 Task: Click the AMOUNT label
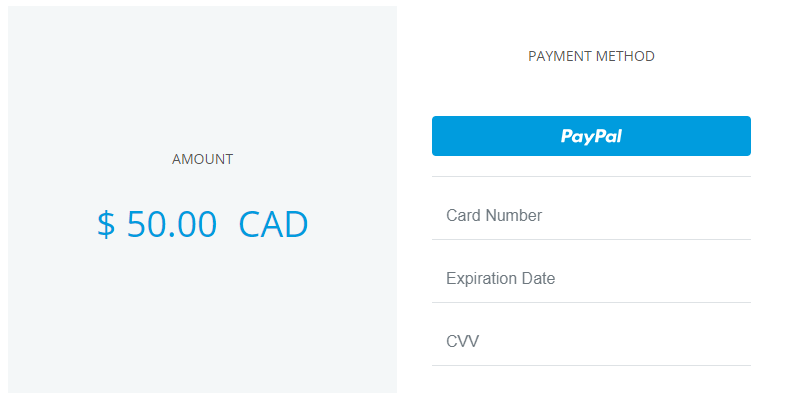(x=202, y=159)
